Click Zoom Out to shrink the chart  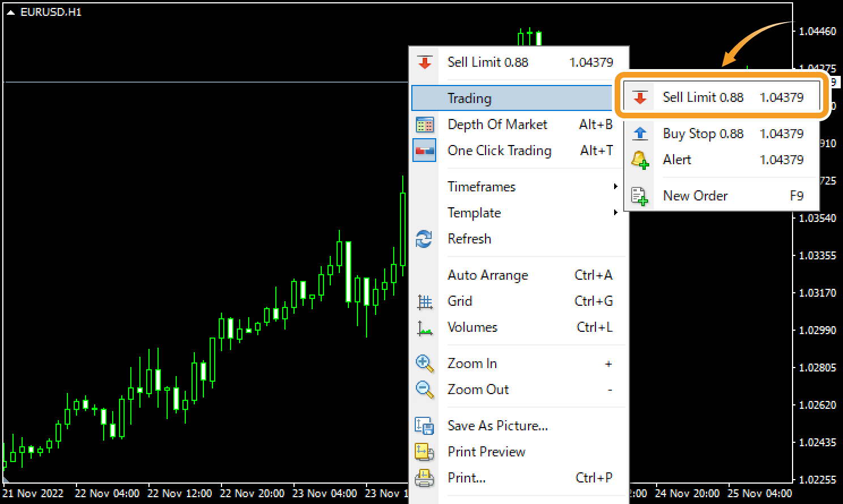coord(478,389)
